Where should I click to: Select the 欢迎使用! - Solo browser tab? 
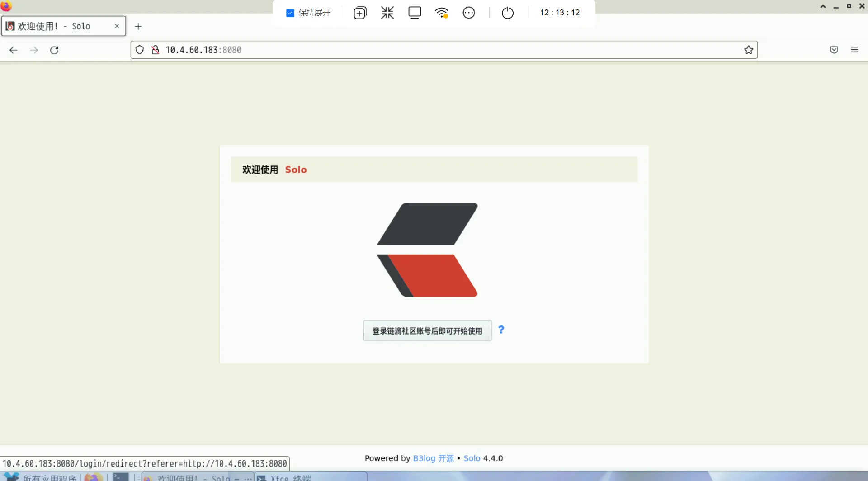coord(64,26)
